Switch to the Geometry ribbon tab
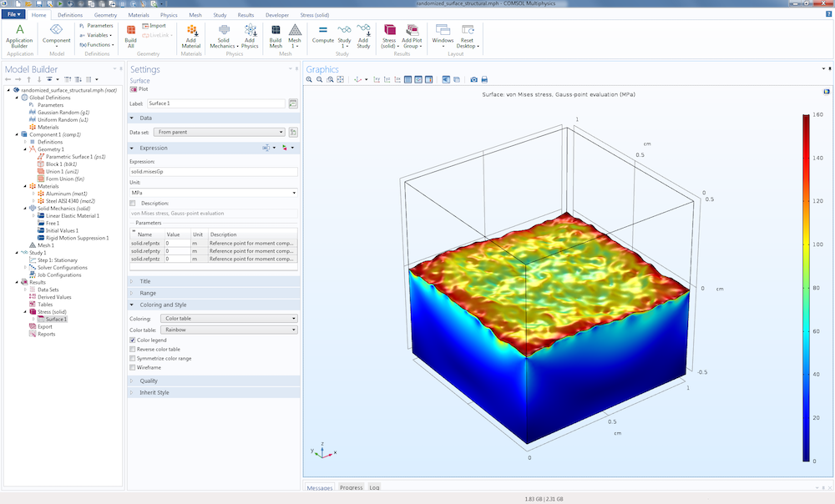 point(105,15)
